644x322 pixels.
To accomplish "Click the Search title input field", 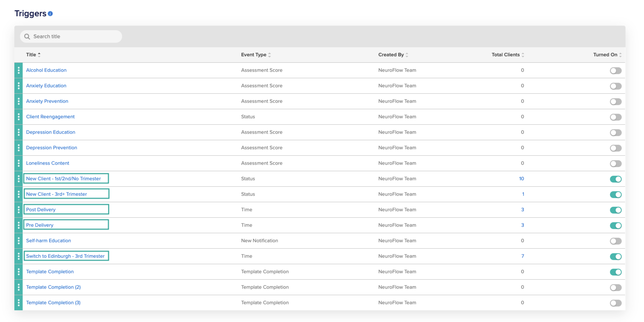I will click(71, 36).
